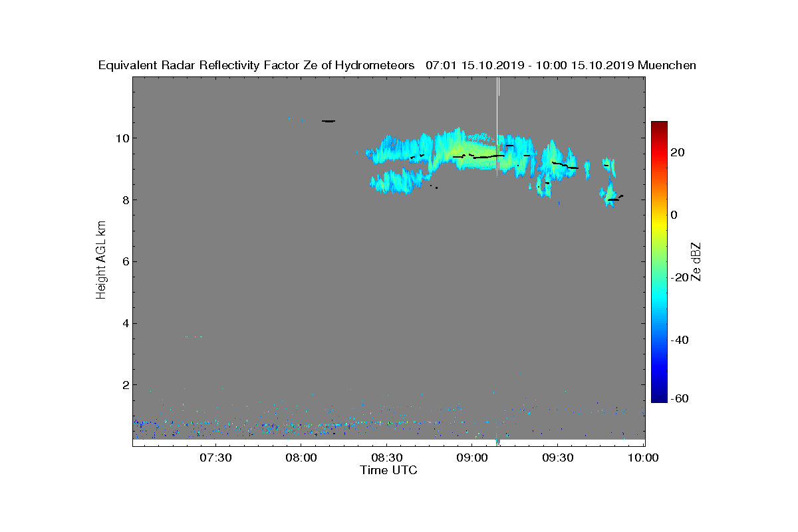Viewport: 798px width, 532px height.
Task: Click the 07:30 time tick label
Action: point(215,458)
